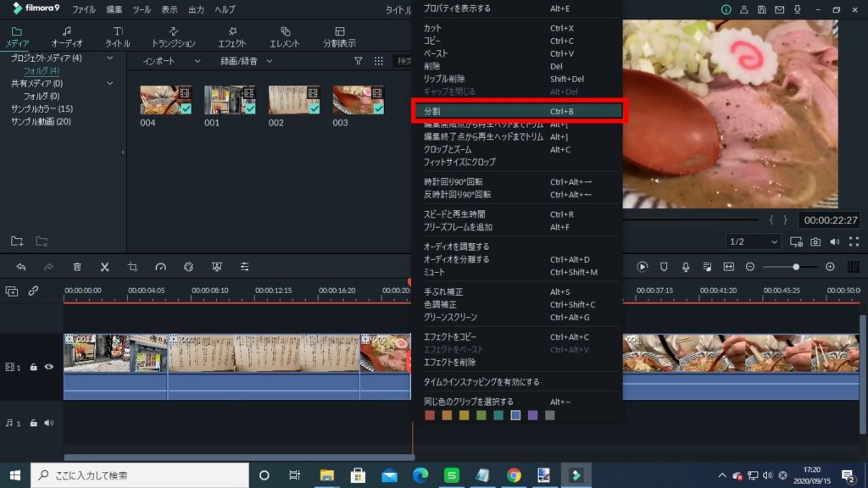The height and width of the screenshot is (488, 868).
Task: Select 分割 in the context menu
Action: tap(517, 111)
